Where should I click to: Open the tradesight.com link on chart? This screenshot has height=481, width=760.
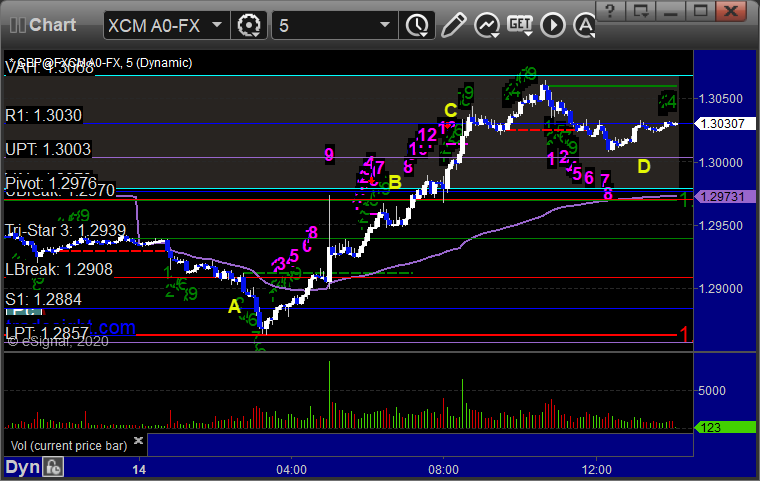point(71,325)
